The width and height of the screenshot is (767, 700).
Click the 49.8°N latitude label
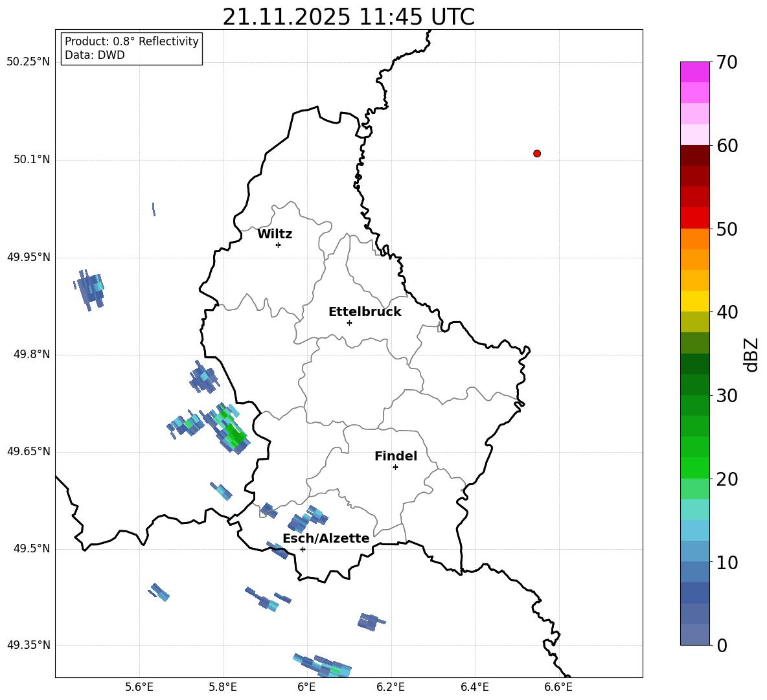point(32,354)
